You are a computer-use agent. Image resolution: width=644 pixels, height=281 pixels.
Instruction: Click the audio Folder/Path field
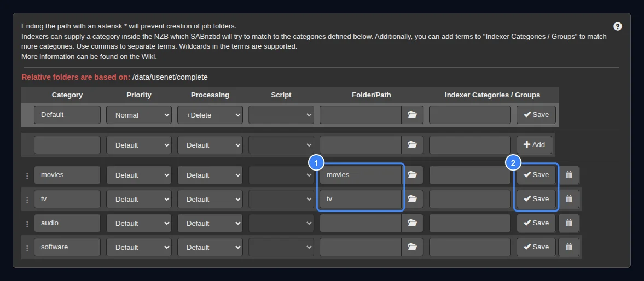tap(361, 223)
